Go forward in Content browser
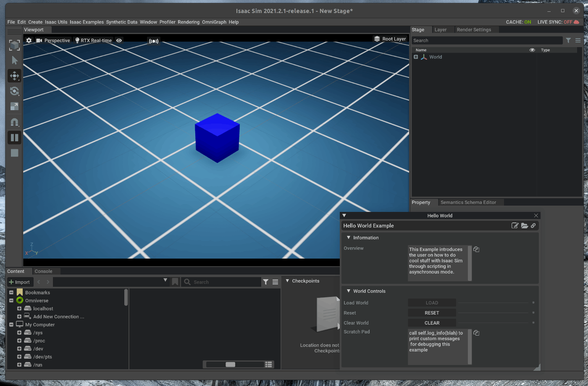The image size is (588, 386). [x=48, y=282]
